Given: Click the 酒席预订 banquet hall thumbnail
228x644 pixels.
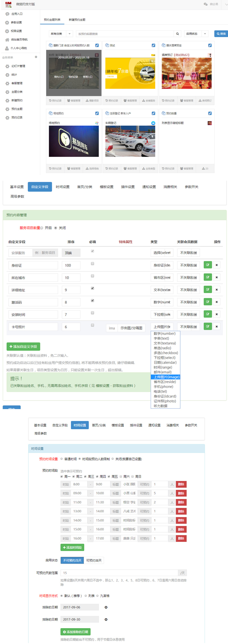Looking at the screenshot, I should 186,73.
